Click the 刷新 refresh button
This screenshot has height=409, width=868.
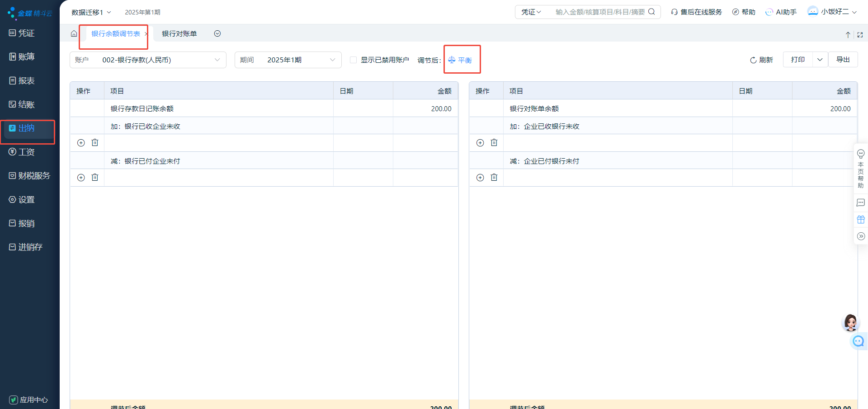tap(761, 60)
